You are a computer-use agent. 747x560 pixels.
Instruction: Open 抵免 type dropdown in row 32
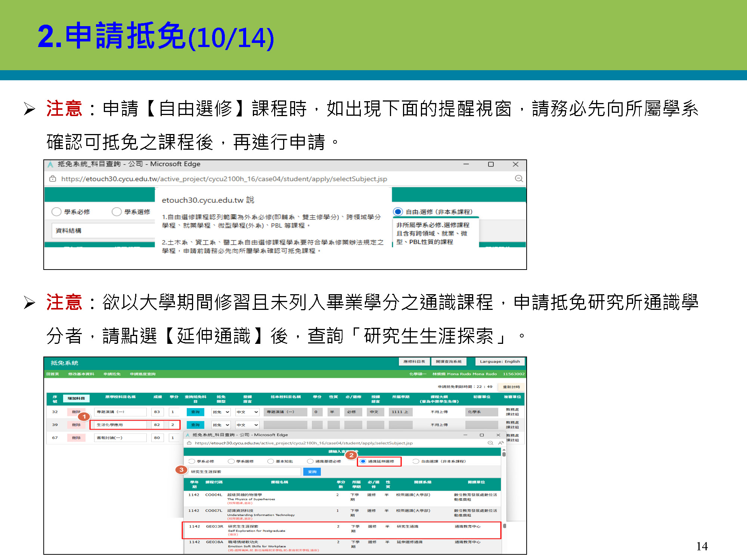tap(221, 412)
